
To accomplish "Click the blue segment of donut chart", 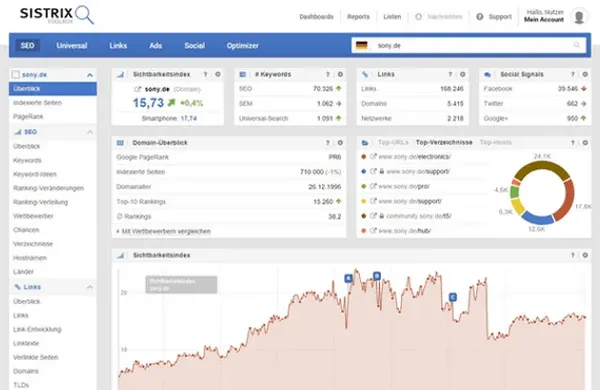I will click(538, 219).
